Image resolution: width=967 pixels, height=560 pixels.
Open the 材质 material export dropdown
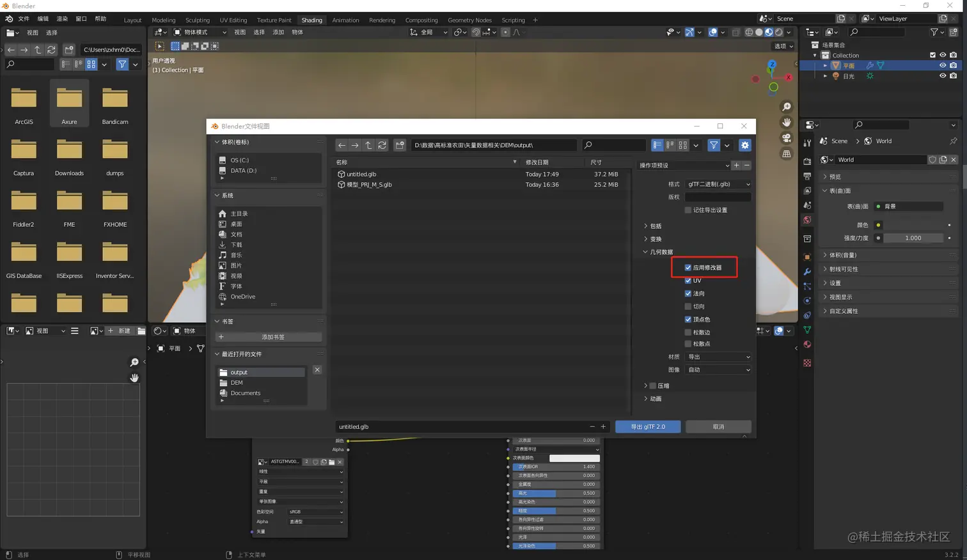[x=718, y=357]
